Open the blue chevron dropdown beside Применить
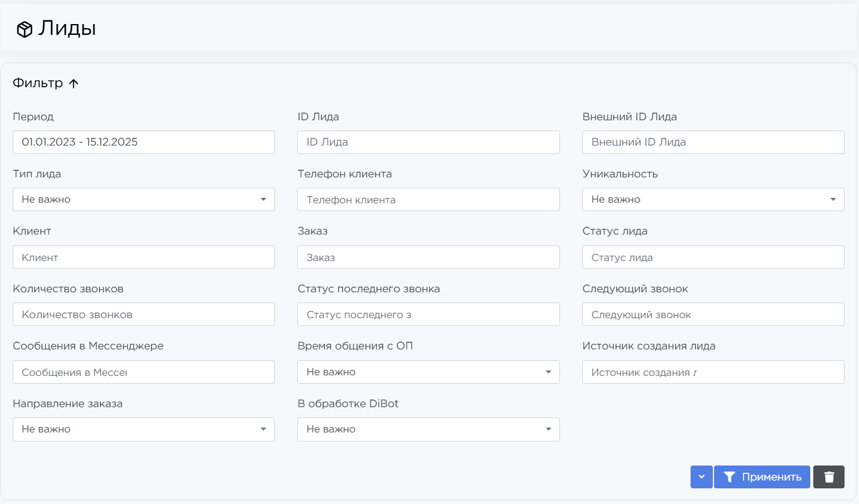859x504 pixels. (701, 477)
